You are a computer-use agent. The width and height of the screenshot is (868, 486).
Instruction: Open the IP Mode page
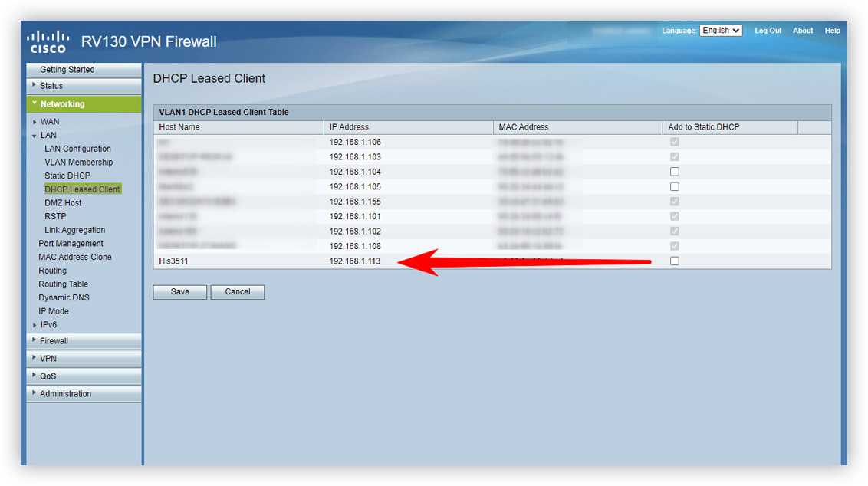[x=53, y=311]
